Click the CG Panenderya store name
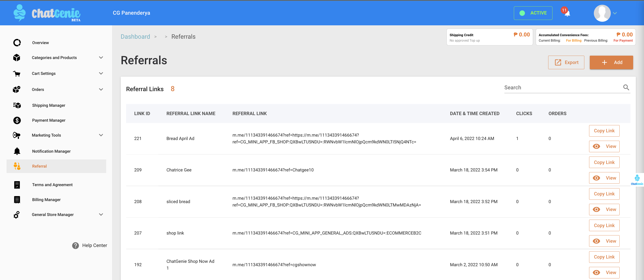 point(131,13)
